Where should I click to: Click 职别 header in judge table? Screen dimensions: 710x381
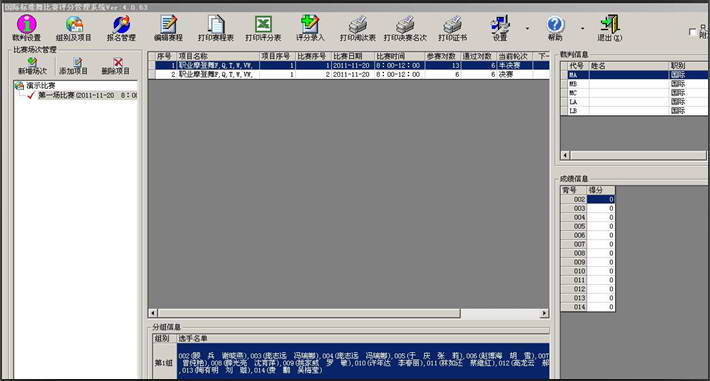click(x=689, y=66)
